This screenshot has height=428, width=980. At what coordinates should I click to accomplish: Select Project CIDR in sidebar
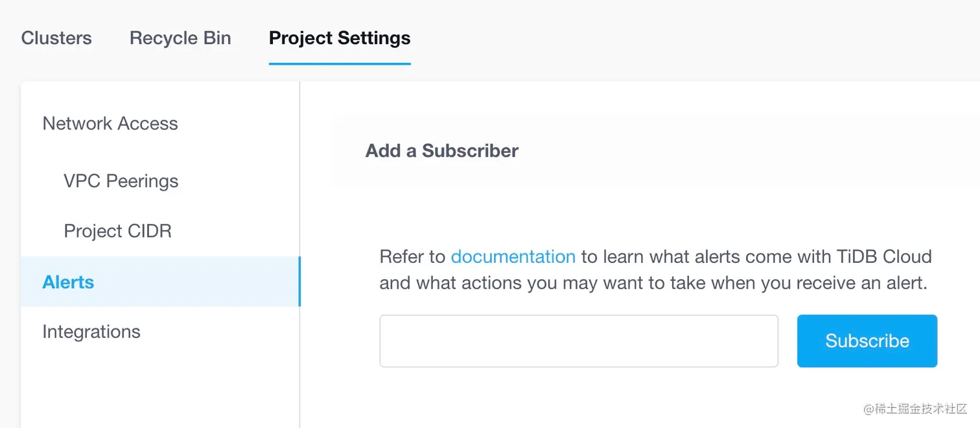pos(117,231)
